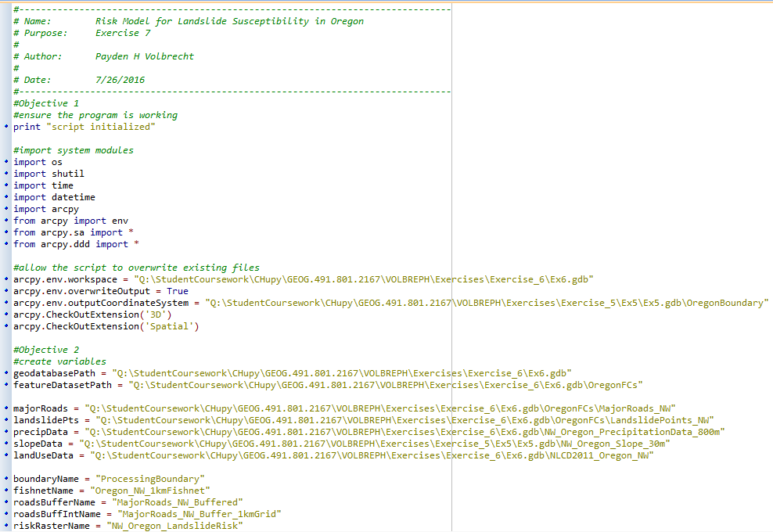Click the gutter marker beside import arcpy
Image resolution: width=773 pixels, height=532 pixels.
pos(5,209)
